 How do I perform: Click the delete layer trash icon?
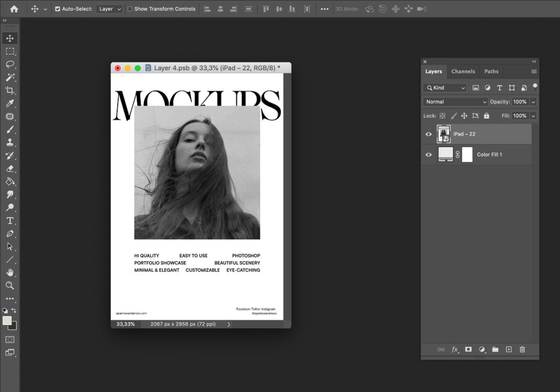(522, 349)
